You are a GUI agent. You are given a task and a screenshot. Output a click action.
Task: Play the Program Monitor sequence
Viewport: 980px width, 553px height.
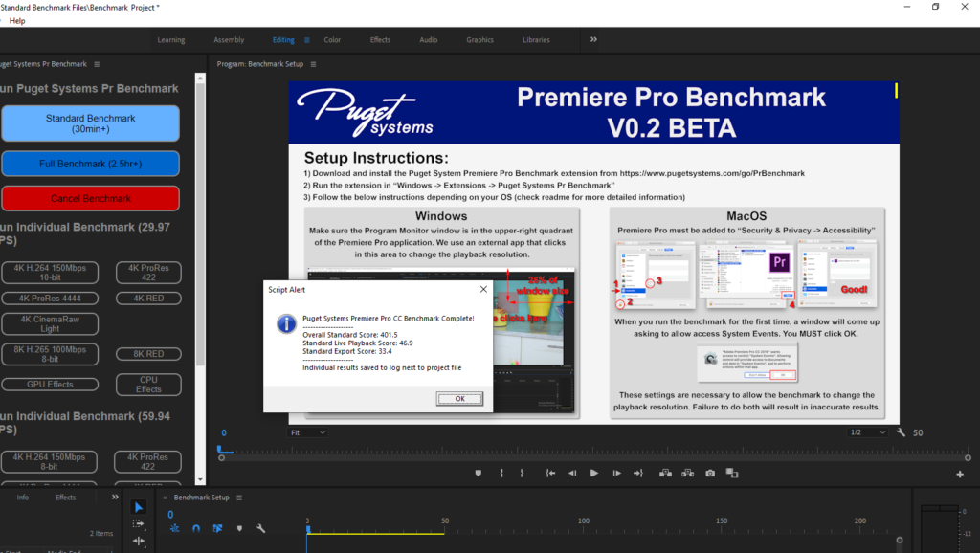pos(593,474)
